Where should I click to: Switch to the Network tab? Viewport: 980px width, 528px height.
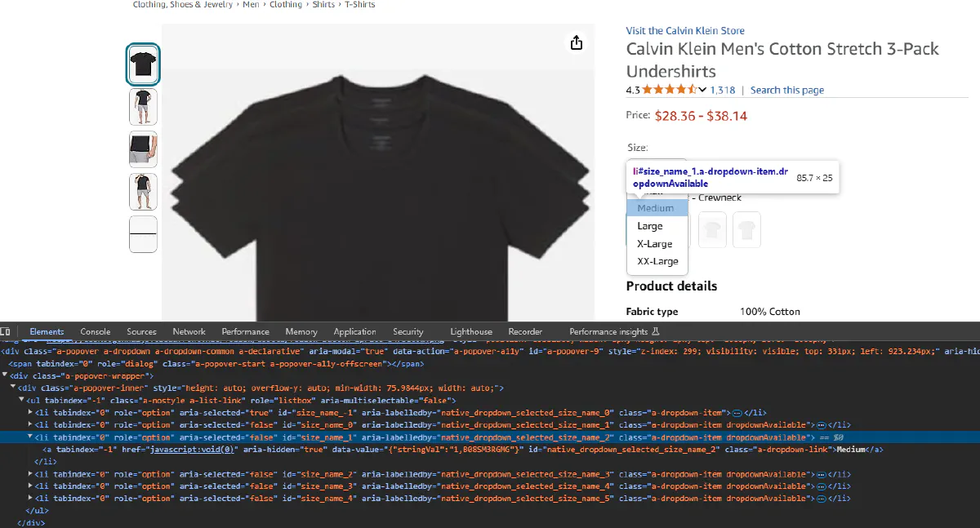(189, 332)
